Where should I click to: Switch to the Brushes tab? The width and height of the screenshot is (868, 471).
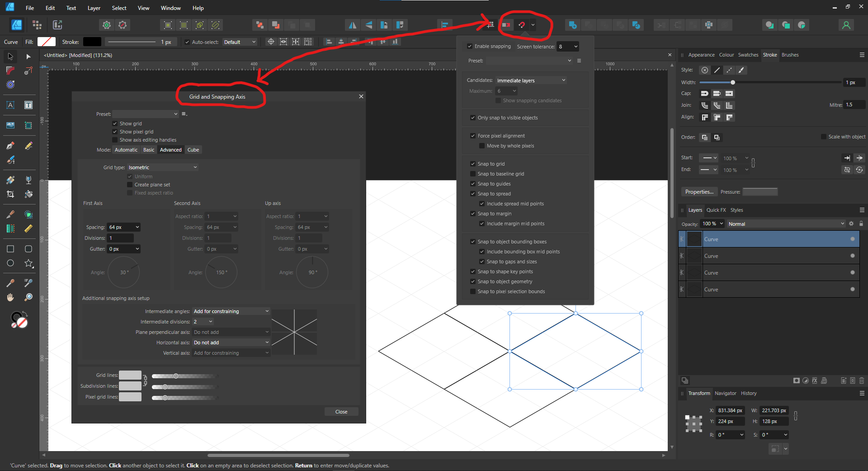click(790, 55)
